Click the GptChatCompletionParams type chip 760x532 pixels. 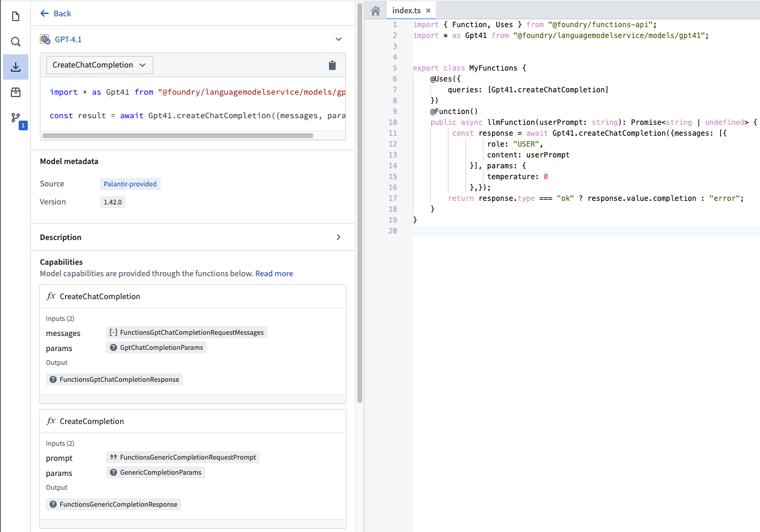tap(156, 347)
